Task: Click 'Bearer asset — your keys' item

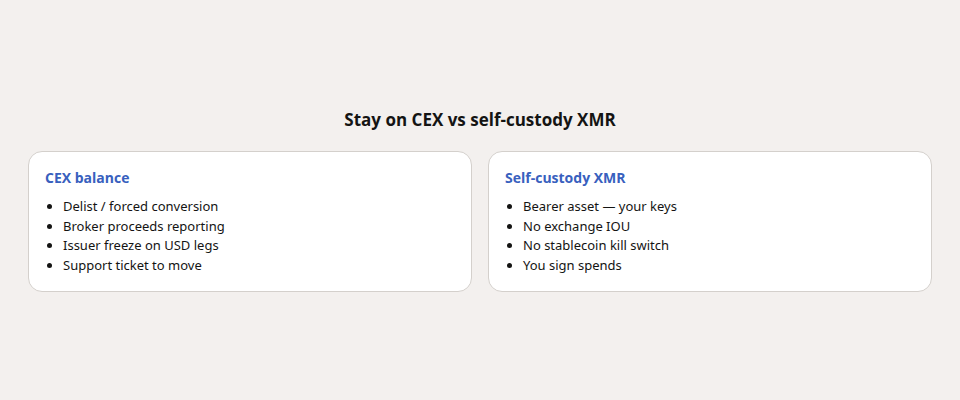Action: point(600,206)
